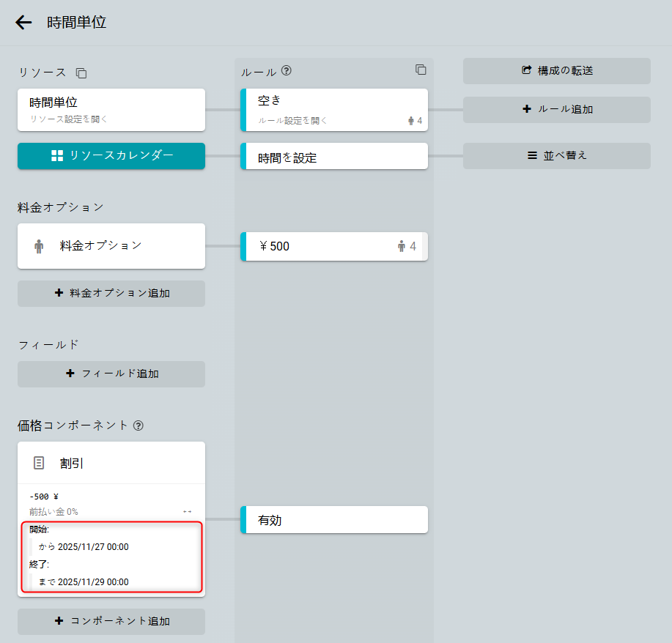
Task: Open the 空き rule settings card
Action: tap(334, 110)
